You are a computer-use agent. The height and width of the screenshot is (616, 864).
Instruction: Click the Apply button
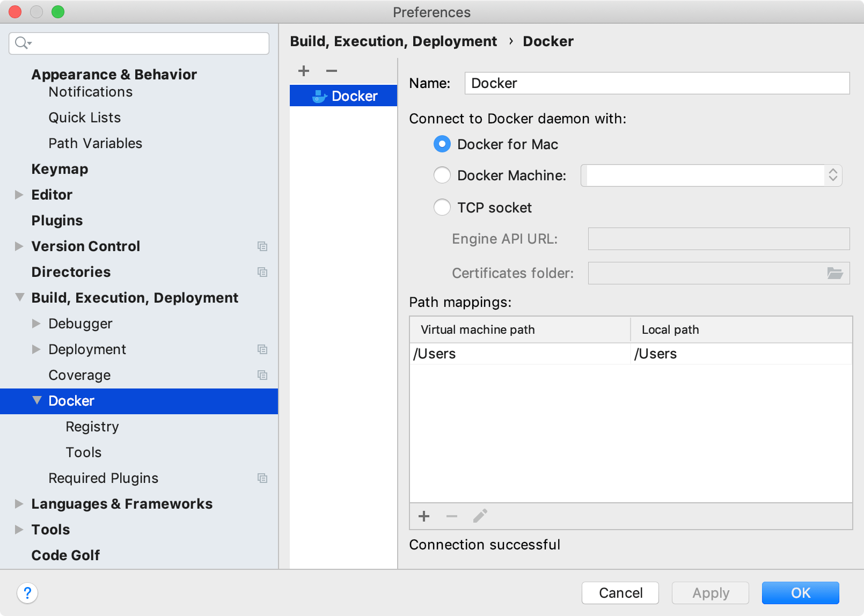711,593
